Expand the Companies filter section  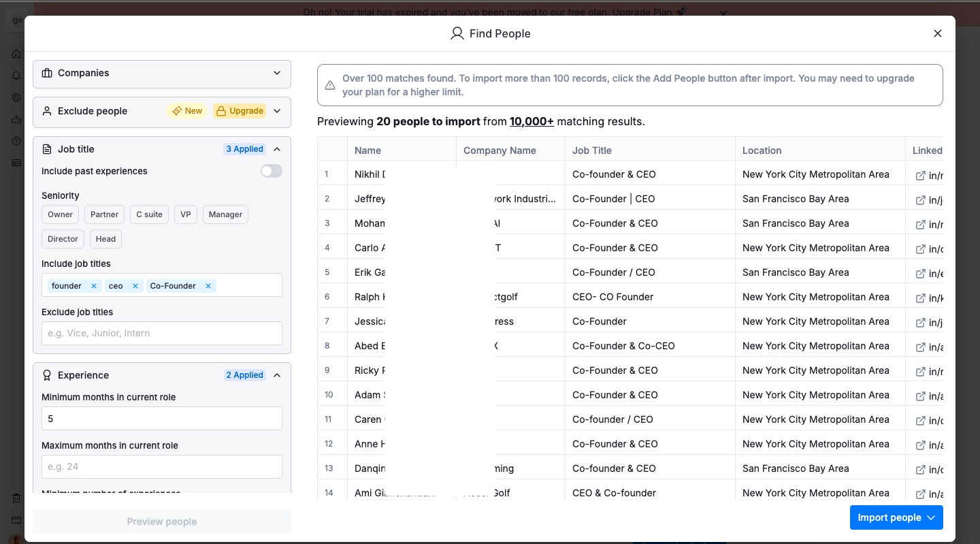coord(277,73)
